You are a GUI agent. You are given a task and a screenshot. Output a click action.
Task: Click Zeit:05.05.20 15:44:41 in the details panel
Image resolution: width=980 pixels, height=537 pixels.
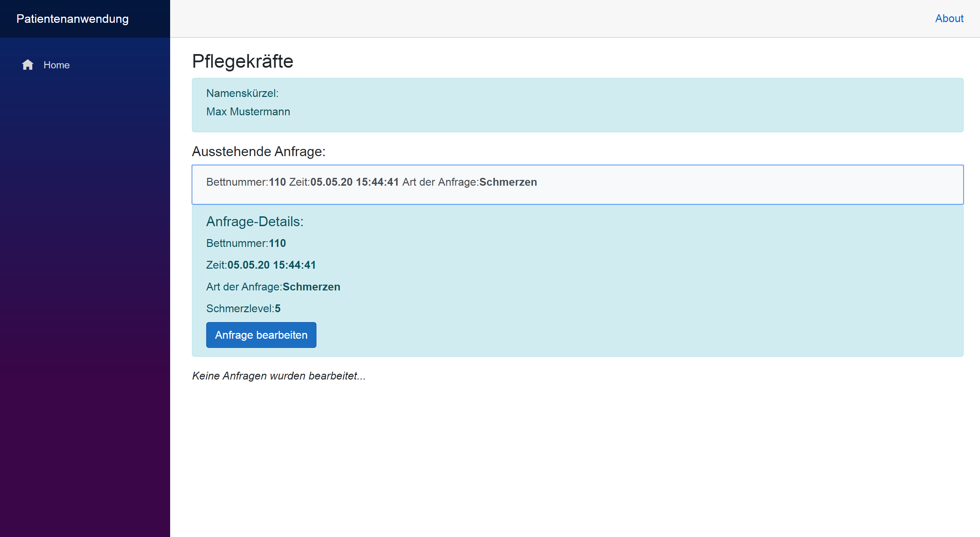[x=261, y=265]
